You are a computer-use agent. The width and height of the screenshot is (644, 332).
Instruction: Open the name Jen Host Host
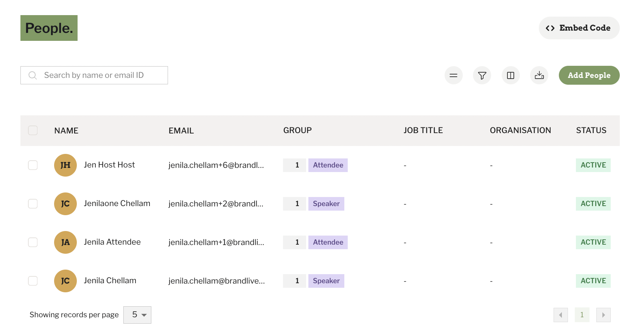pyautogui.click(x=109, y=165)
